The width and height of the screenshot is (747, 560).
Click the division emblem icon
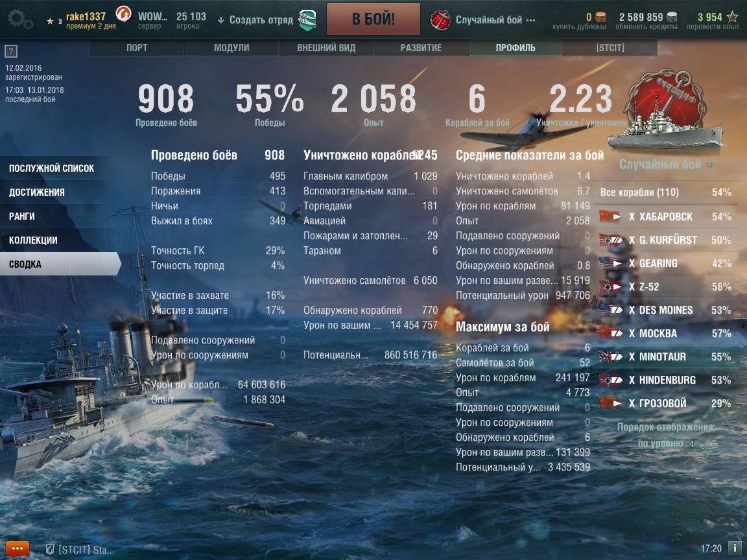point(307,20)
